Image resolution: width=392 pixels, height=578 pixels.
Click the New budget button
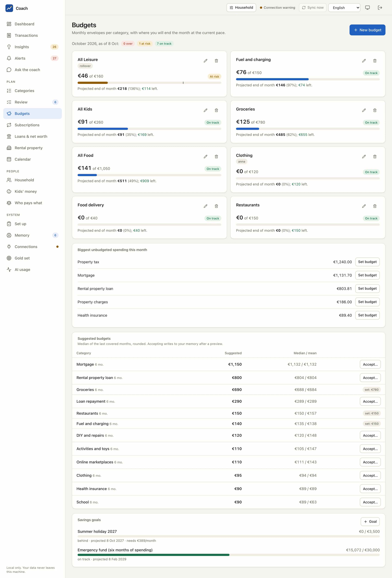pos(367,30)
